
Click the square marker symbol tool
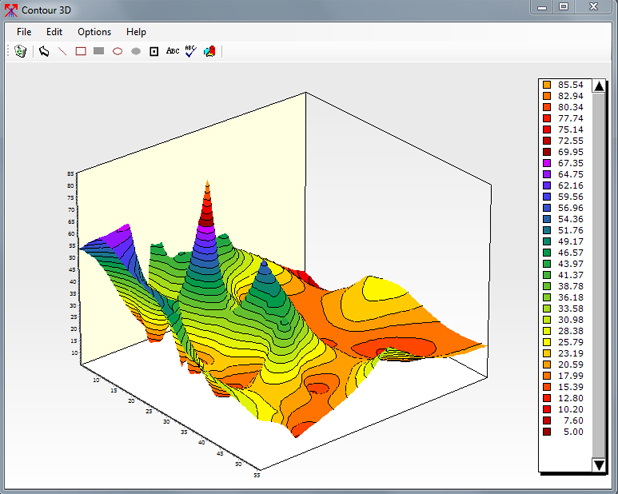(x=154, y=51)
